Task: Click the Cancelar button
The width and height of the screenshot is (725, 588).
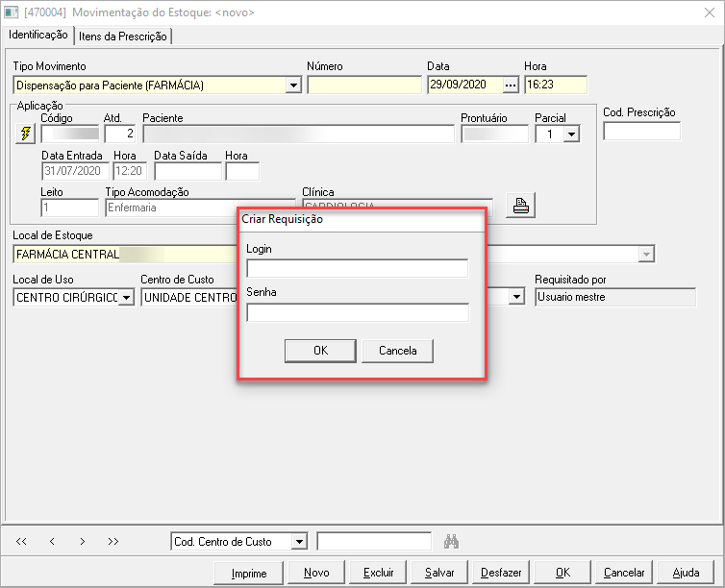Action: tap(624, 573)
